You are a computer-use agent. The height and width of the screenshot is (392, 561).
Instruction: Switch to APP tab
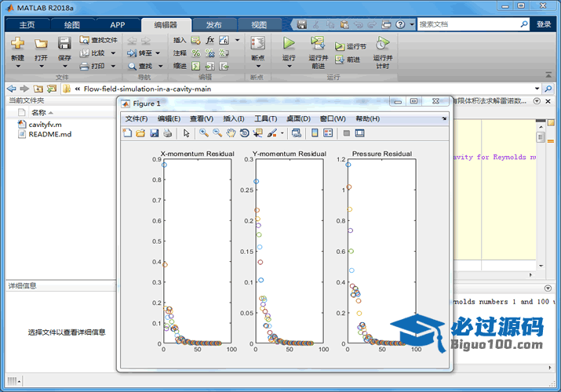118,24
